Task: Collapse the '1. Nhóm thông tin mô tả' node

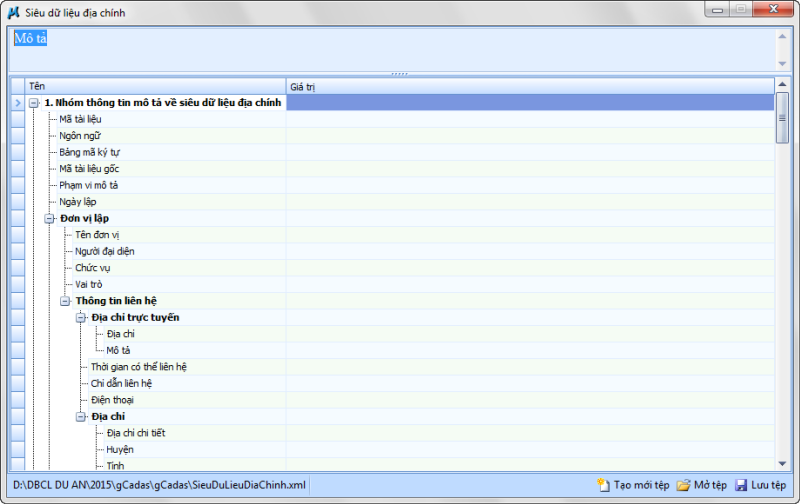Action: click(x=34, y=102)
